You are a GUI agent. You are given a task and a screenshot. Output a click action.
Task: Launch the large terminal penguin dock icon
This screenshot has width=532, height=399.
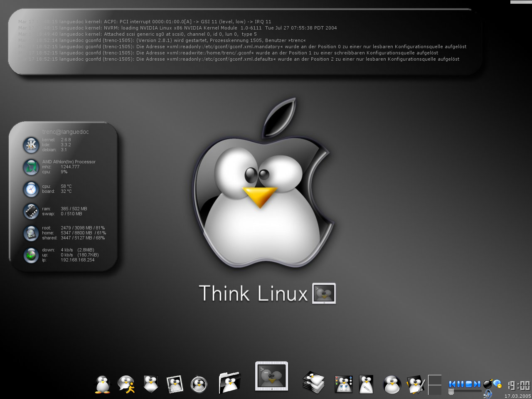(x=271, y=376)
